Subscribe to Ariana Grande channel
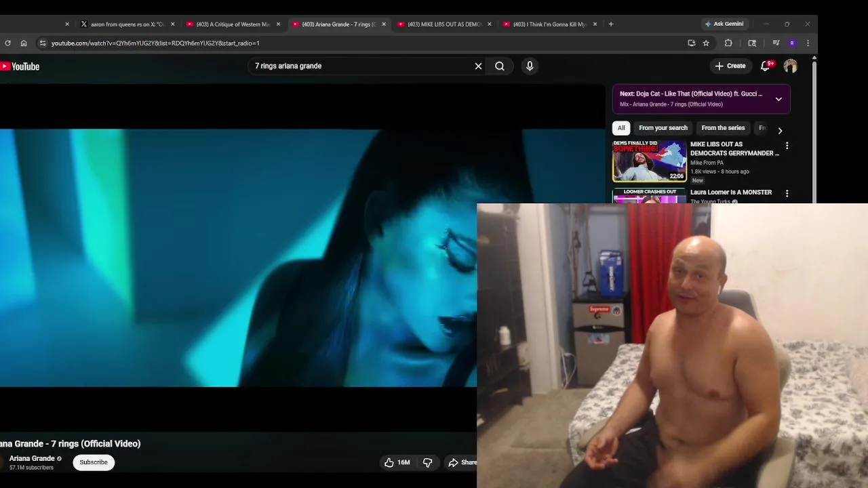The image size is (868, 488). 94,462
